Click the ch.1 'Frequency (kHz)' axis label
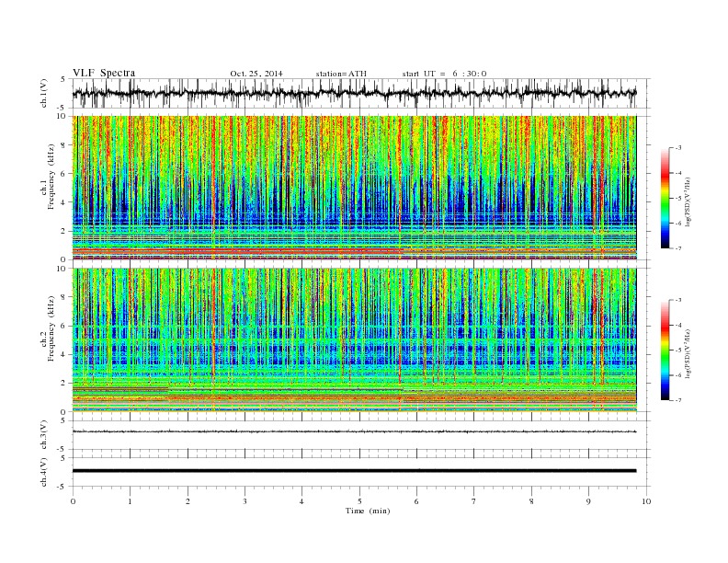 tap(51, 177)
